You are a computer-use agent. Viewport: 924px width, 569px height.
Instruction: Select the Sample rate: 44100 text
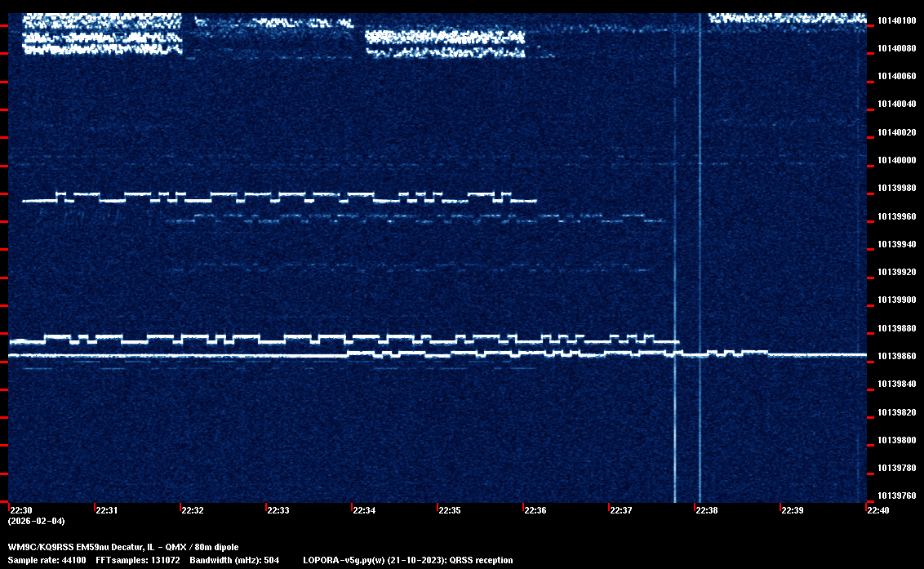[x=45, y=560]
